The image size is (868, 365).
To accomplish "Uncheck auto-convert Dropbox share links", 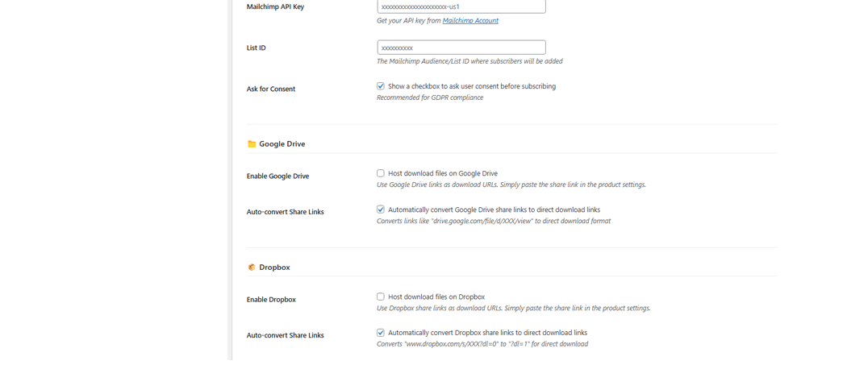I will pyautogui.click(x=381, y=333).
